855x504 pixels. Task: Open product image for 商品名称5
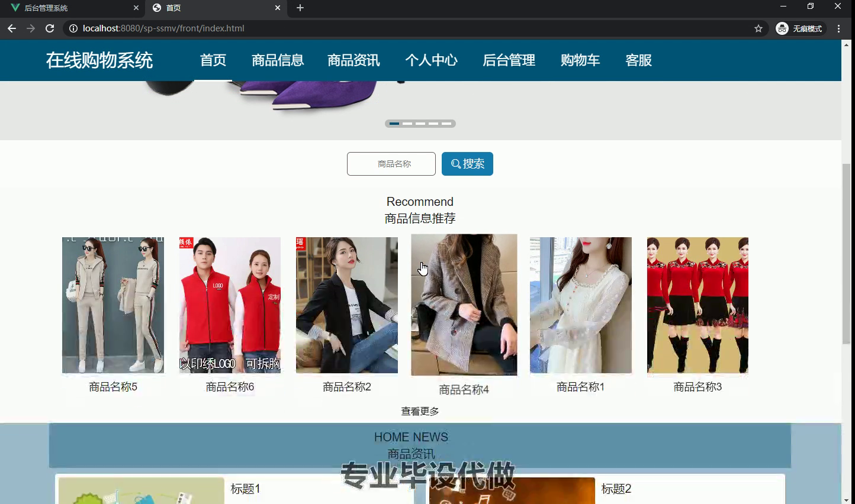click(113, 305)
